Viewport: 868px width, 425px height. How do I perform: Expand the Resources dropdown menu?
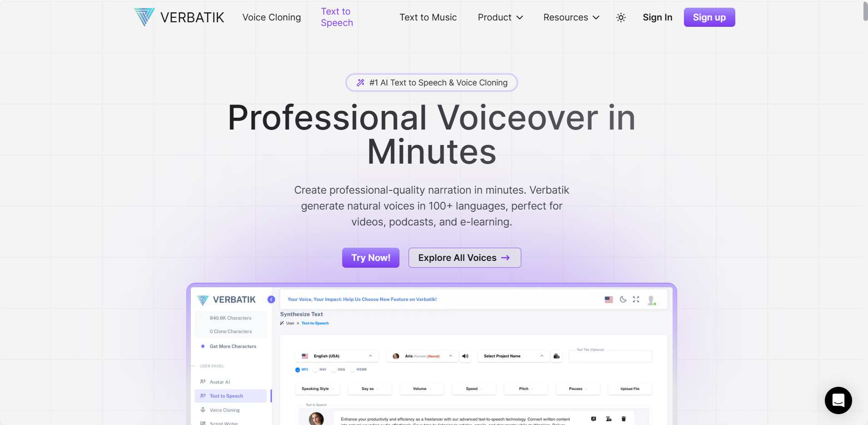point(571,17)
